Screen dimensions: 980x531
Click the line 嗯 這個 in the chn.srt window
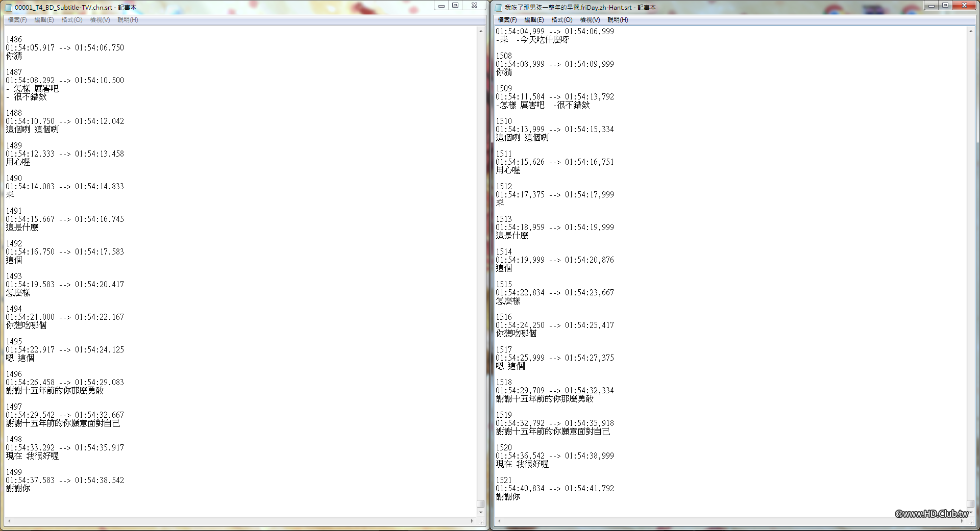click(x=20, y=358)
